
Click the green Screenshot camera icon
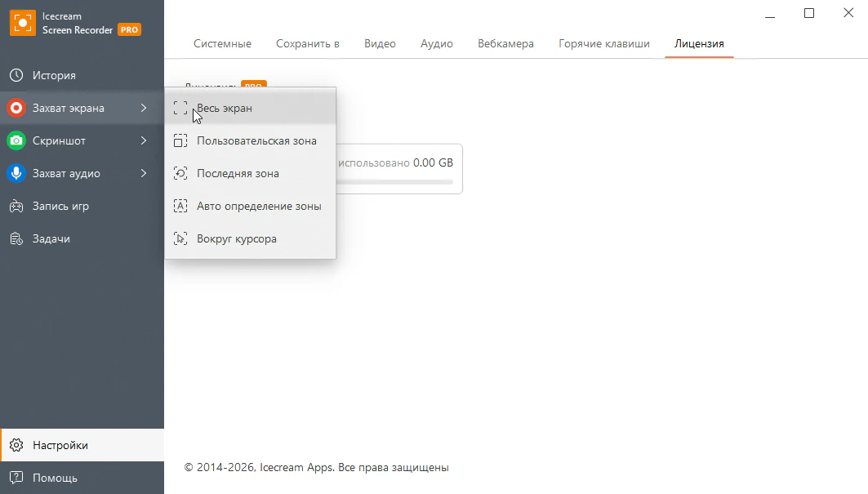pos(16,140)
